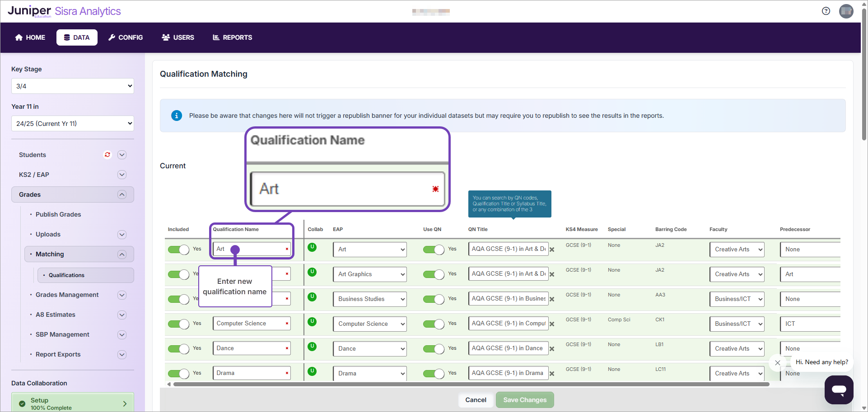The image size is (868, 412).
Task: Collapse the Grades section in the sidebar
Action: click(121, 194)
